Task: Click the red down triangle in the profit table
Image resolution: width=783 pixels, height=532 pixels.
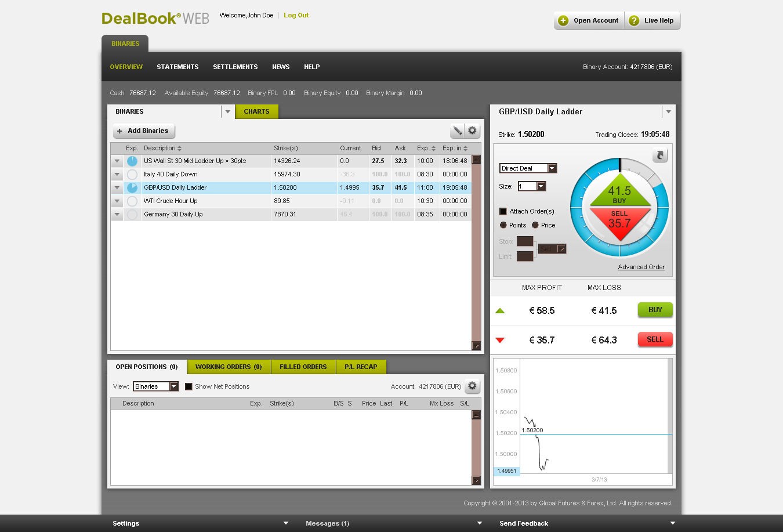Action: [500, 340]
